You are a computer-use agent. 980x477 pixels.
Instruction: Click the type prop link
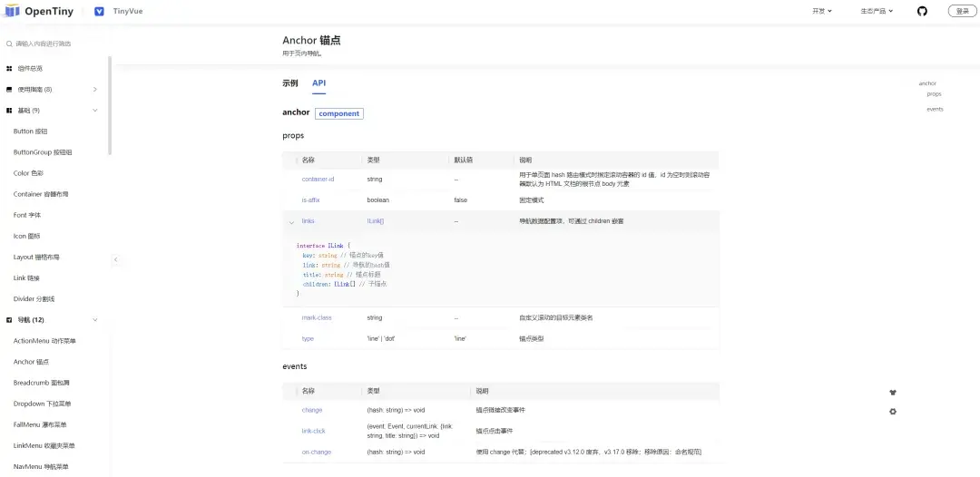pos(308,338)
